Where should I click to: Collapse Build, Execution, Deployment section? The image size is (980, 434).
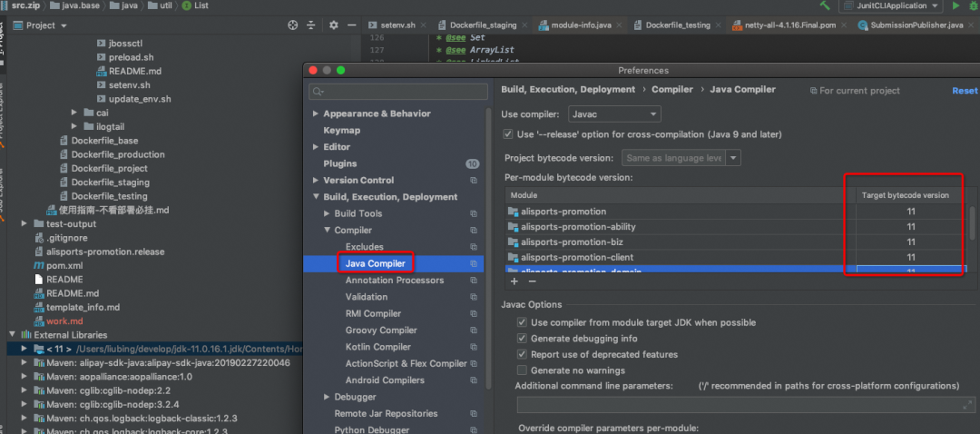click(x=316, y=197)
